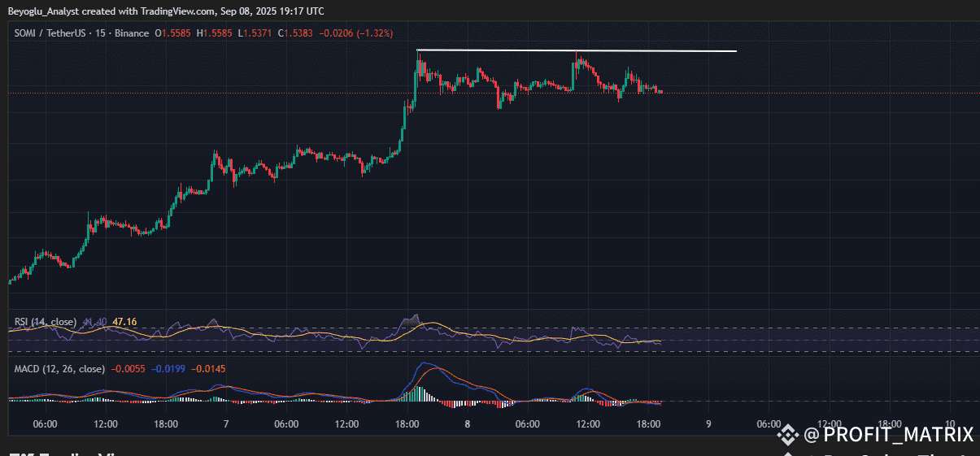Click the date label 8 on time axis
Viewport: 980px width, 456px height.
point(467,424)
